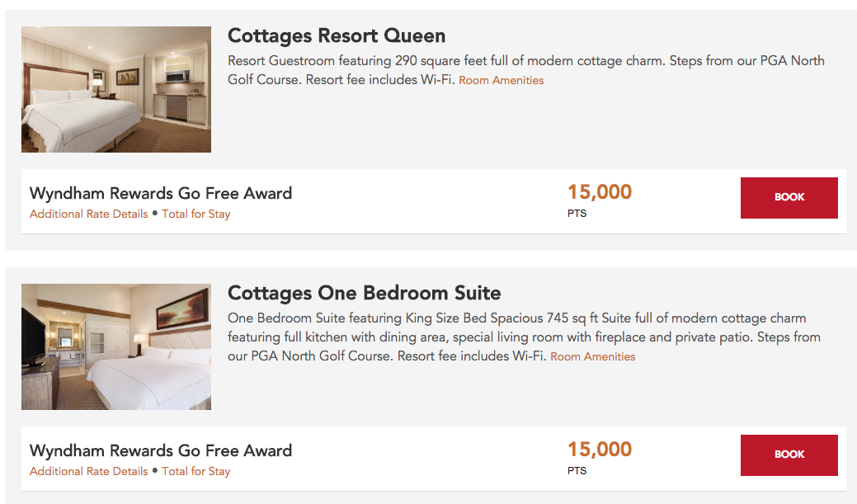
Task: Select One Bedroom Suite's Wyndham Rewards Go Free Award
Action: click(x=161, y=451)
